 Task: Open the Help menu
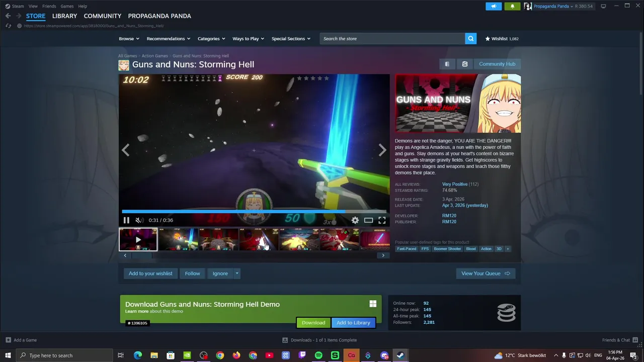point(83,6)
